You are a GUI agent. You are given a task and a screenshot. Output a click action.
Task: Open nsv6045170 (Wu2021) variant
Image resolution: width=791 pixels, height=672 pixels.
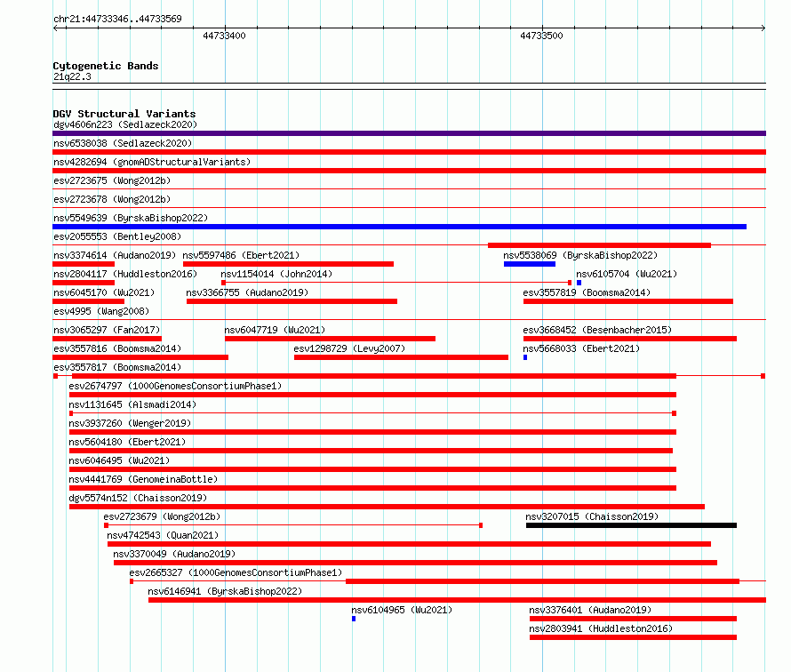point(104,292)
